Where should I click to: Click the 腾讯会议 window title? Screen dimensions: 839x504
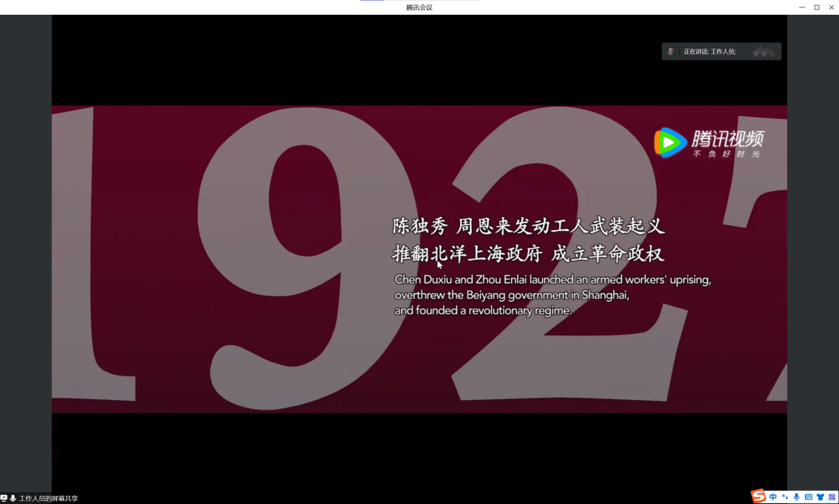point(419,7)
